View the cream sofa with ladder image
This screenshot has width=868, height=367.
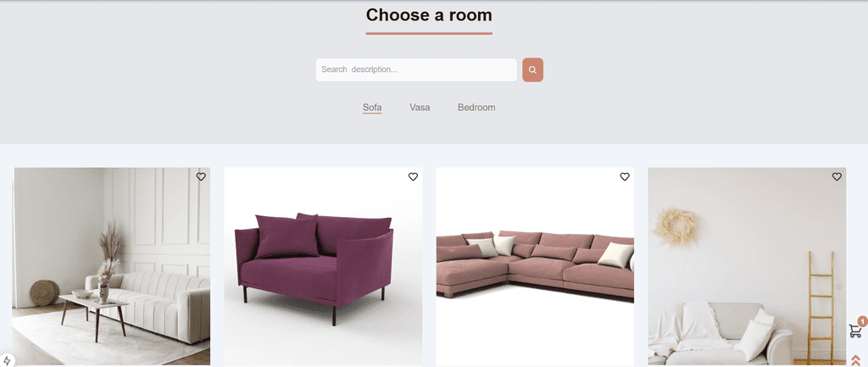[747, 267]
